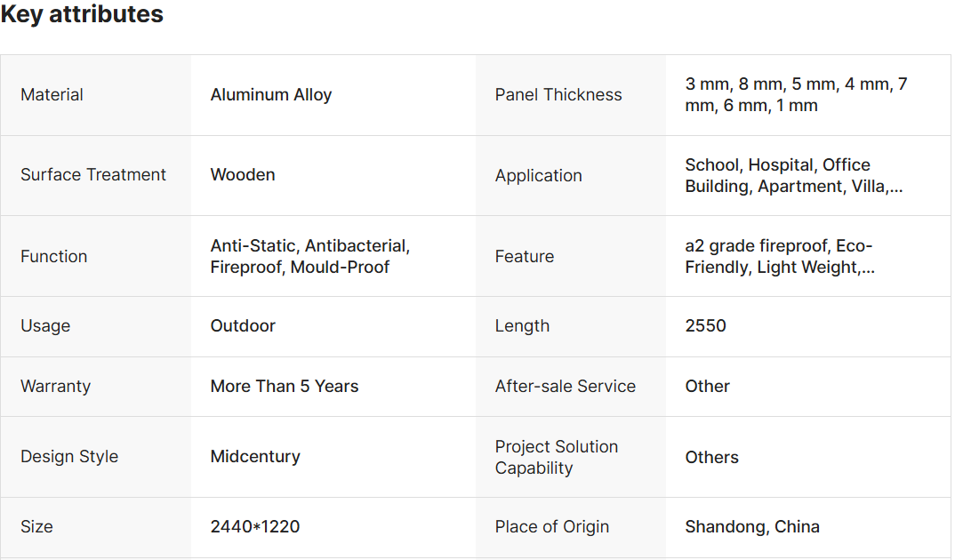
Task: Click the Outdoor usage value
Action: [x=243, y=326]
